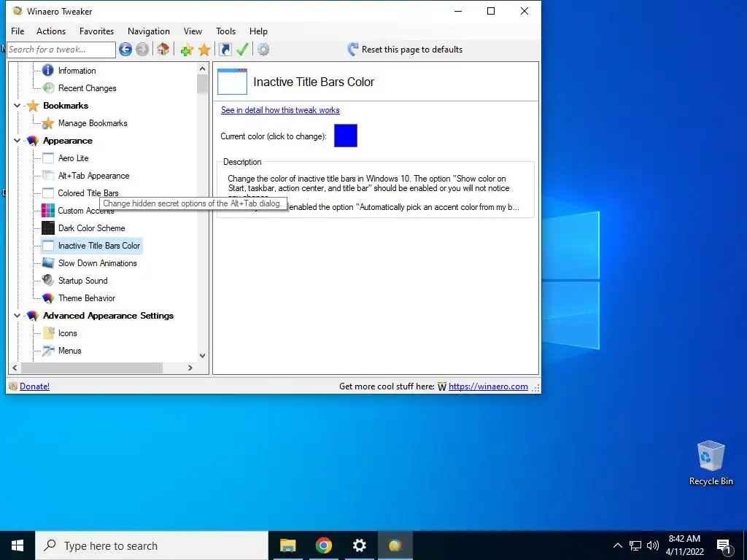Image resolution: width=747 pixels, height=560 pixels.
Task: Click the green checkmark apply icon
Action: click(x=242, y=49)
